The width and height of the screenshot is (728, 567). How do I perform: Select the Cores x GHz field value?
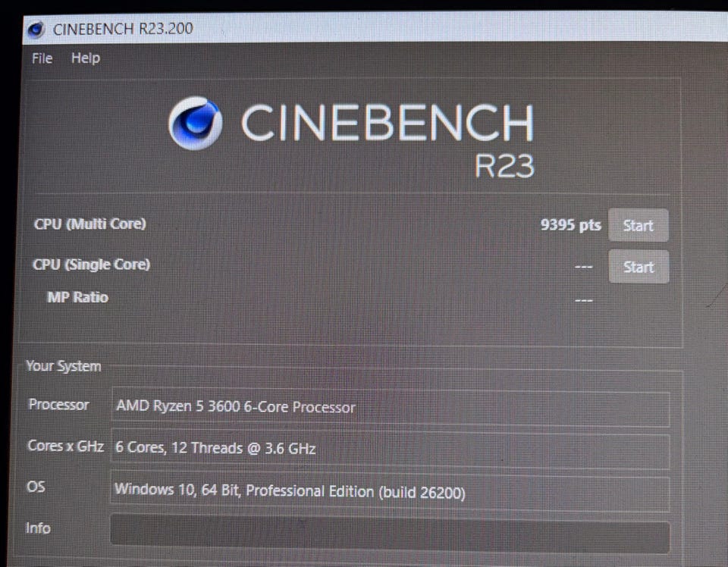390,450
